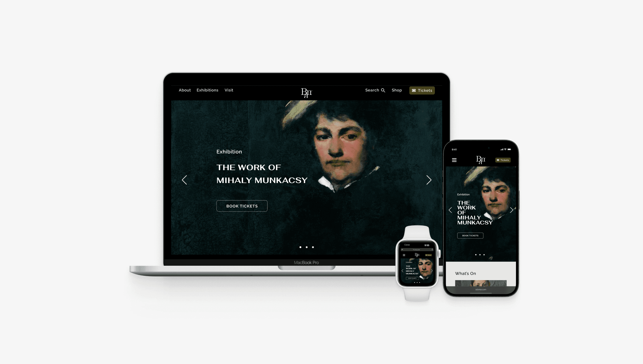Click the About menu item
The image size is (643, 364).
(x=185, y=90)
